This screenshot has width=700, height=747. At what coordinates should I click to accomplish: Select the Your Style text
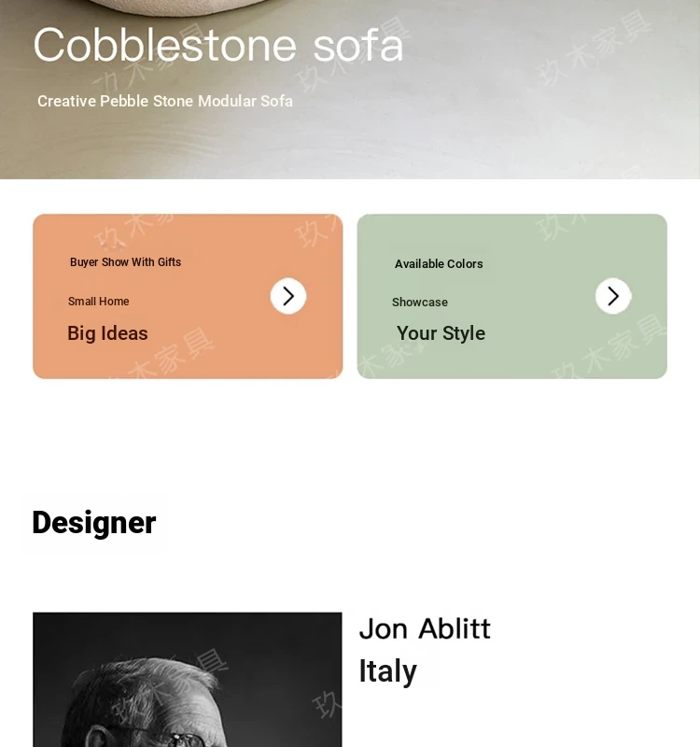tap(441, 333)
